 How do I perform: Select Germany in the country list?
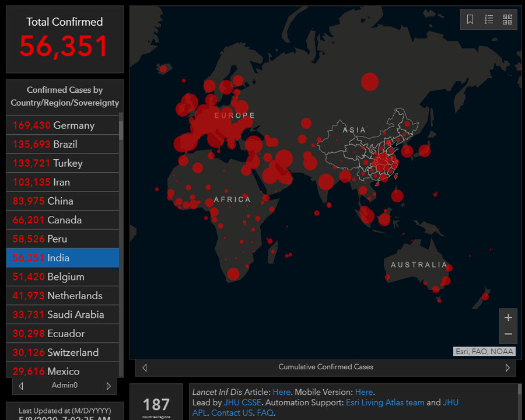point(62,125)
